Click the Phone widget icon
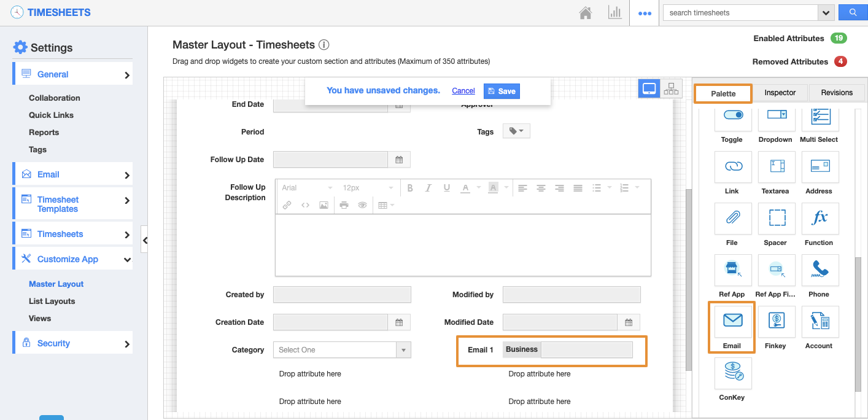The width and height of the screenshot is (868, 420). click(820, 270)
